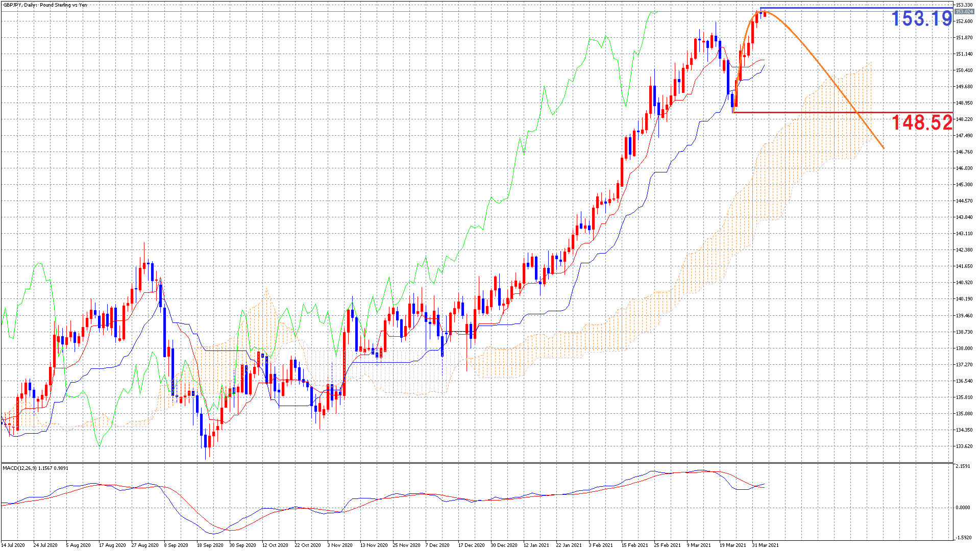
Task: Select the 139.460 price axis label
Action: pos(964,316)
